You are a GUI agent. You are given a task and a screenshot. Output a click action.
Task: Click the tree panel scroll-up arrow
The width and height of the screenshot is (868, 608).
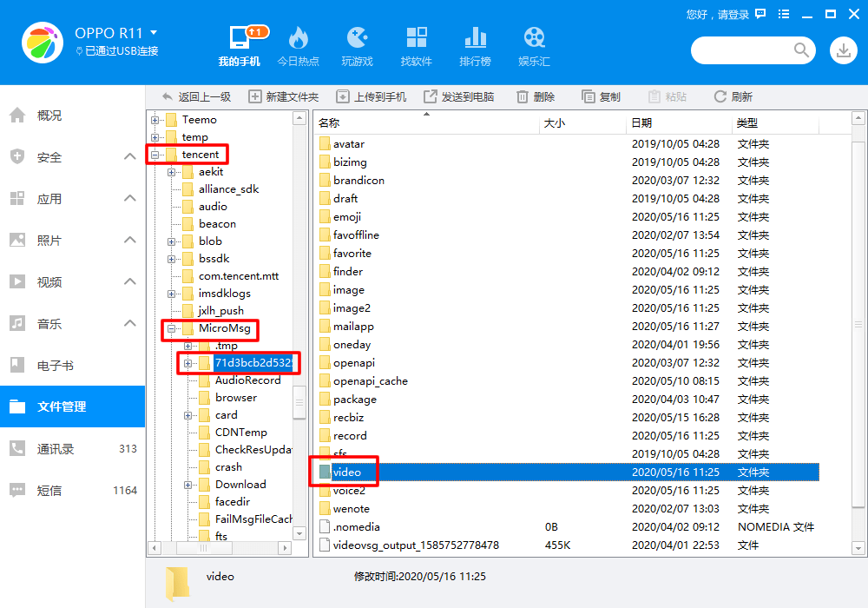[299, 118]
